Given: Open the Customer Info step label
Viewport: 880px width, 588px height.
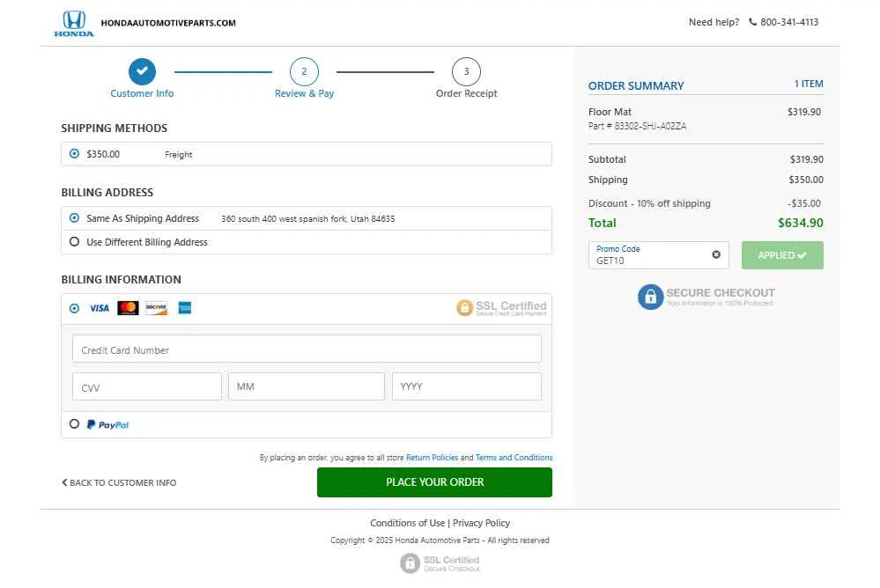Looking at the screenshot, I should pyautogui.click(x=142, y=93).
